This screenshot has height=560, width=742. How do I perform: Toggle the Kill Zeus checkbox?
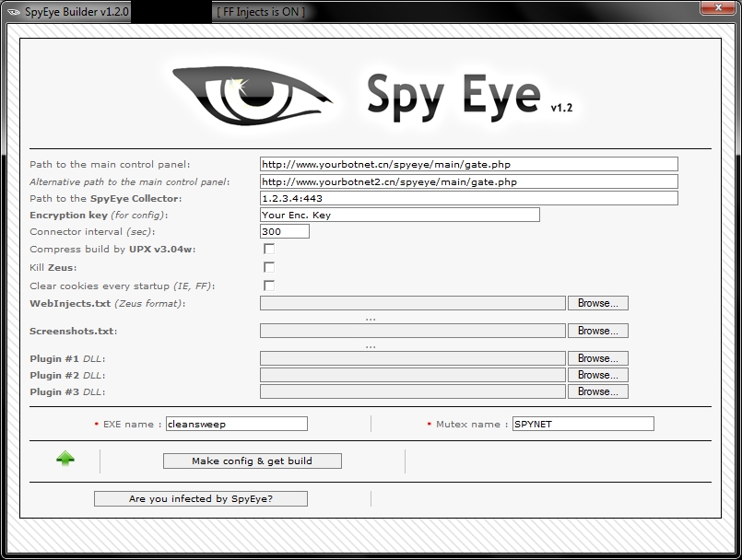[x=269, y=267]
